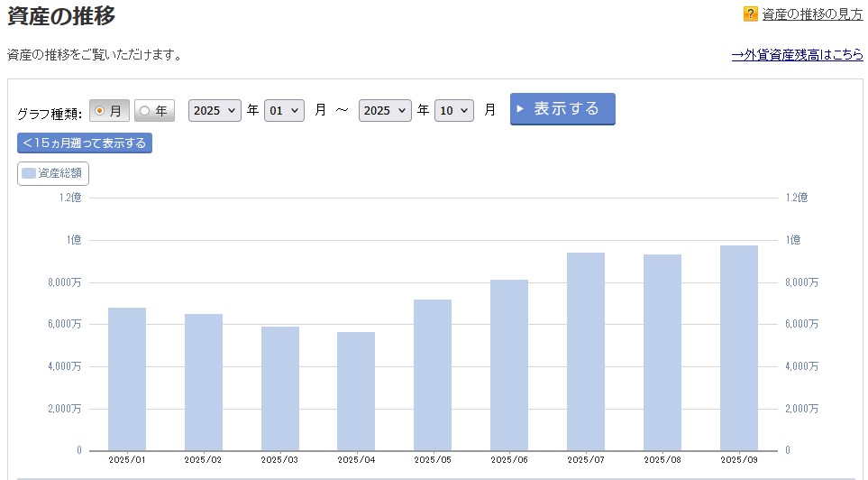Open the start year dropdown
This screenshot has width=868, height=480.
point(215,110)
